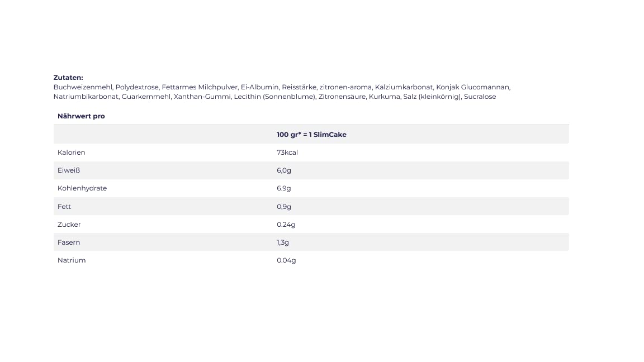Image resolution: width=644 pixels, height=362 pixels.
Task: Click the 6,0g Eiweiß value
Action: pyautogui.click(x=284, y=170)
